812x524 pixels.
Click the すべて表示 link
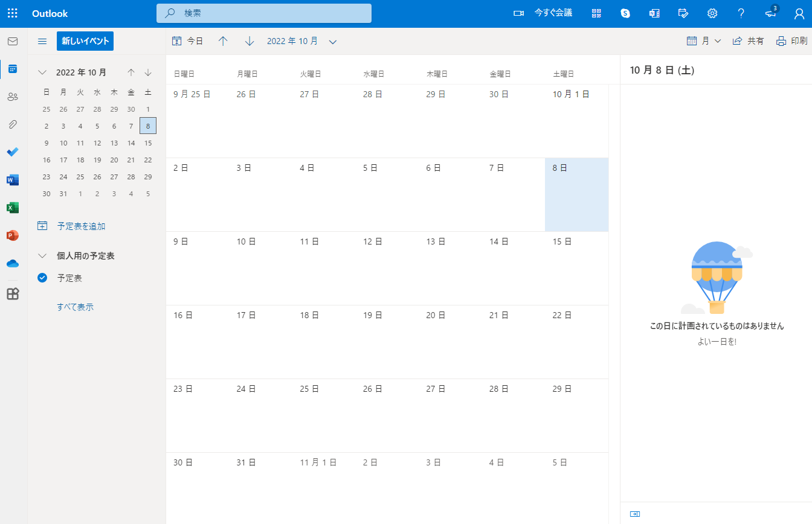point(76,307)
